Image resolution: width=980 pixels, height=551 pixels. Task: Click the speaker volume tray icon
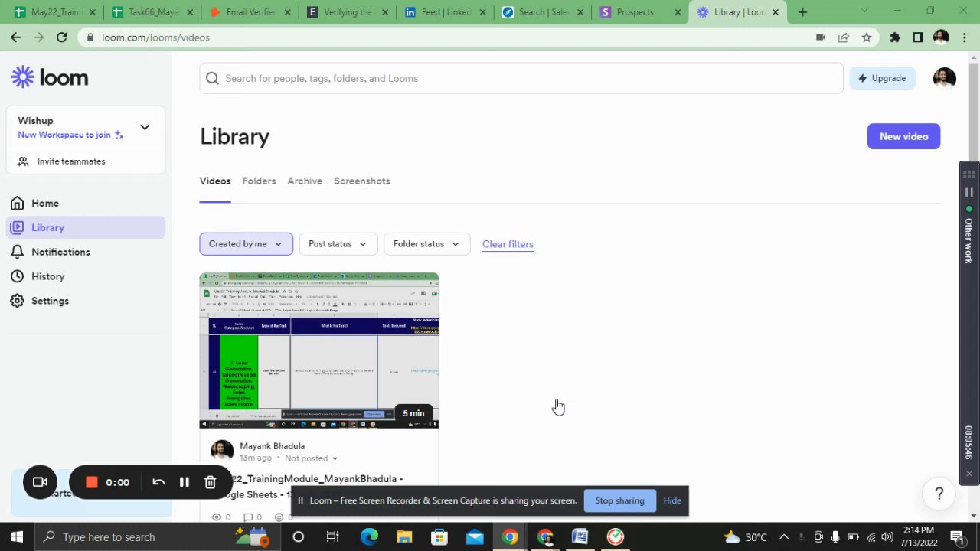887,536
